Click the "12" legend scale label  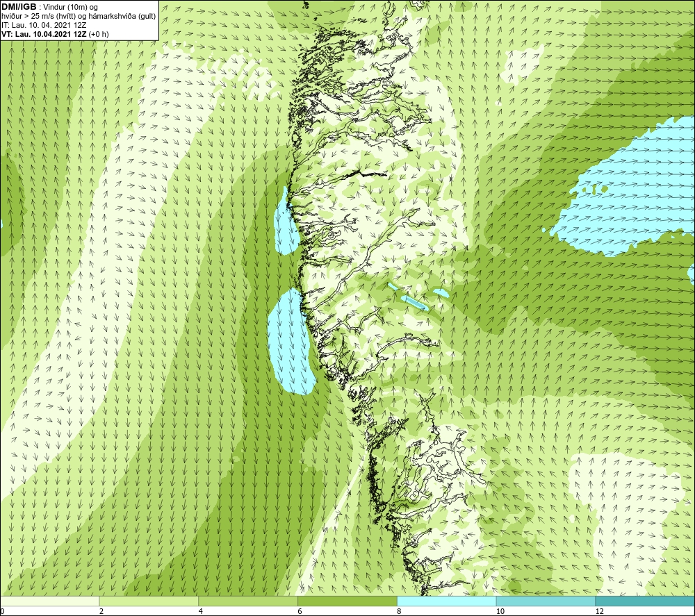600,612
